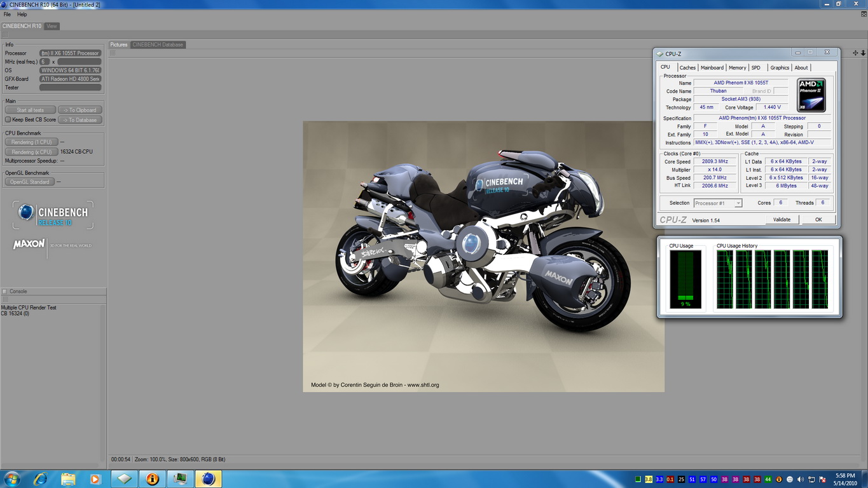Click the viewport move cross icon
The image size is (868, 488).
tap(855, 53)
